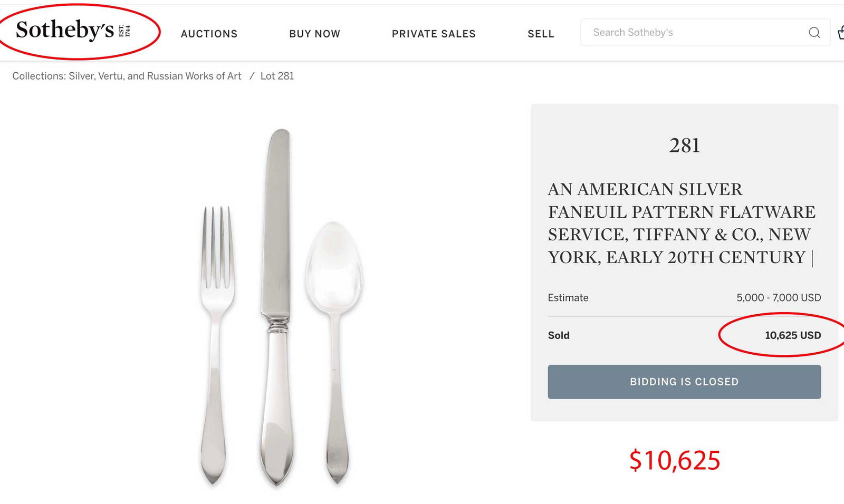Focus the Search Sotheby's field

pyautogui.click(x=691, y=33)
